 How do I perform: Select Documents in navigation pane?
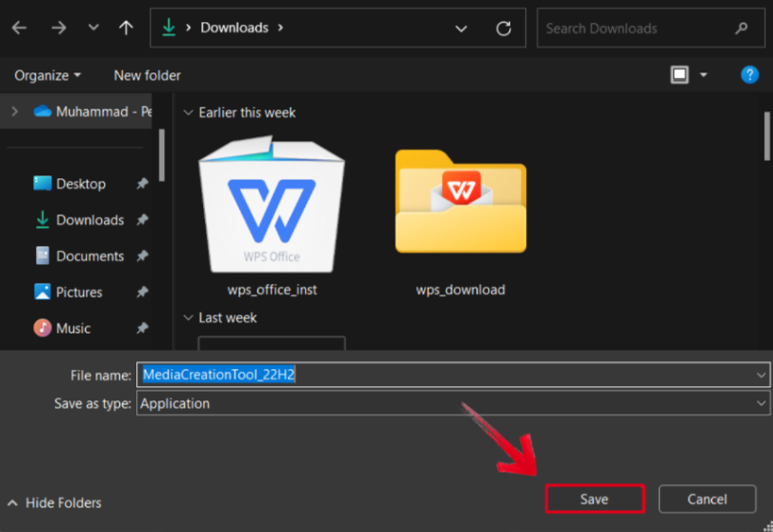[90, 256]
